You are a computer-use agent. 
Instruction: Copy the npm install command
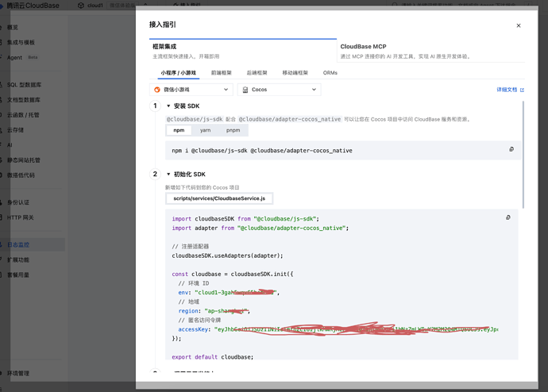[511, 149]
